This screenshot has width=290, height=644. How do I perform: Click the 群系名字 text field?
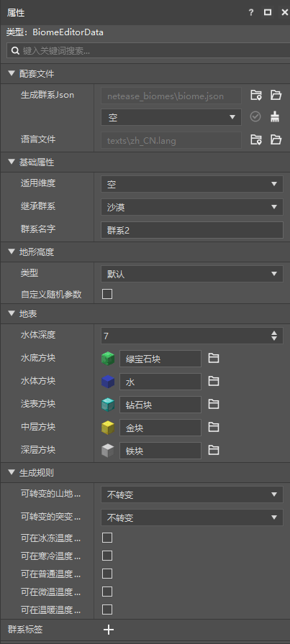(192, 230)
